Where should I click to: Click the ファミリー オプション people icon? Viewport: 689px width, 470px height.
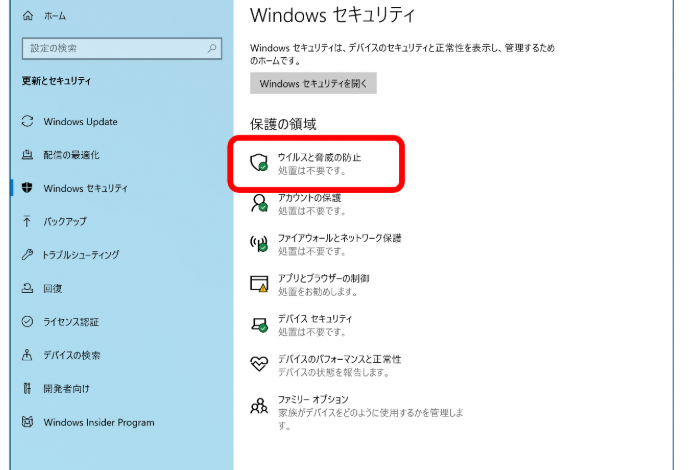coord(259,406)
